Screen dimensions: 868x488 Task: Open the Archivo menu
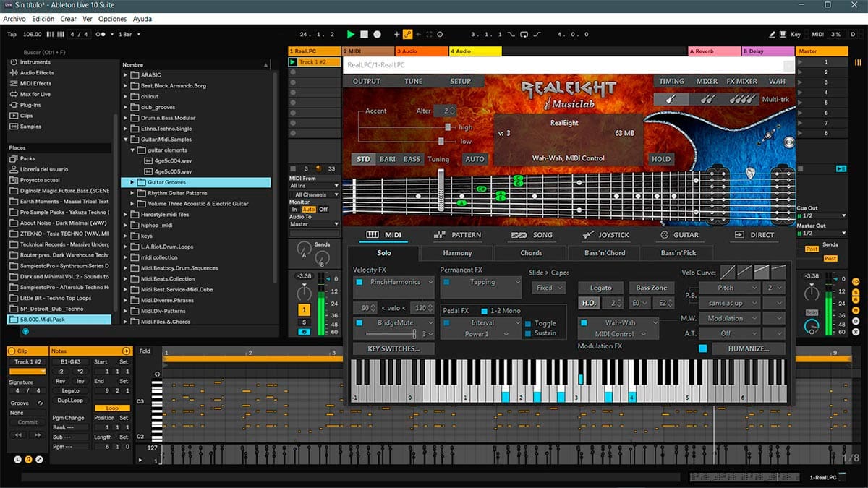(14, 19)
